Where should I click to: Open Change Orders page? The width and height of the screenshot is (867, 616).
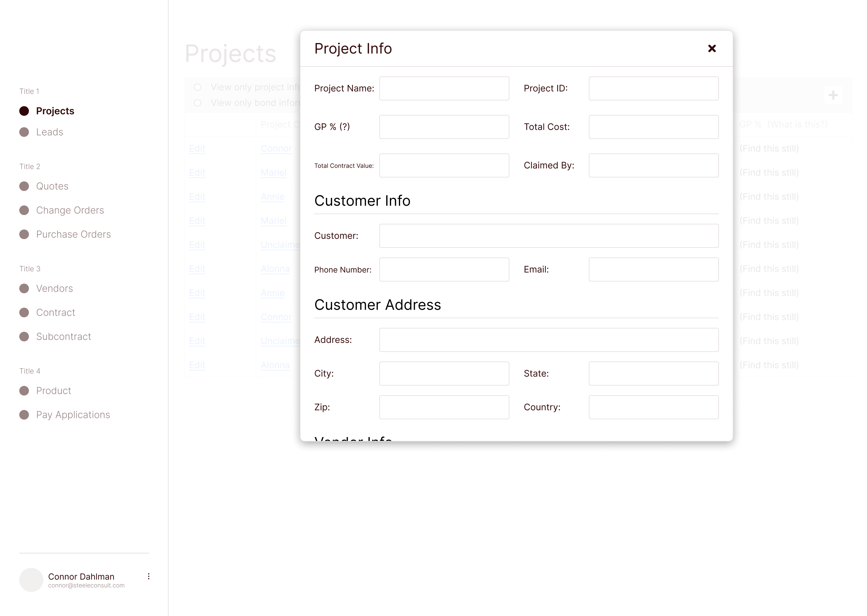[70, 210]
